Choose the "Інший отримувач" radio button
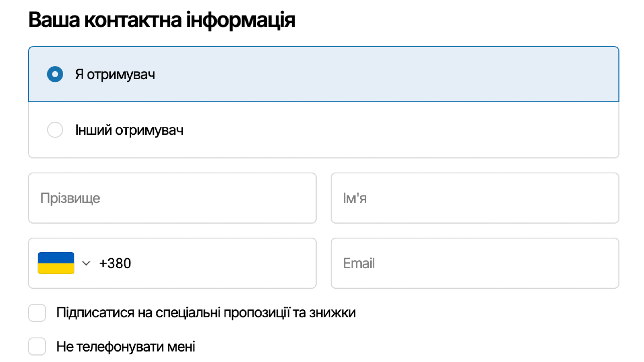The height and width of the screenshot is (362, 644). (x=55, y=130)
